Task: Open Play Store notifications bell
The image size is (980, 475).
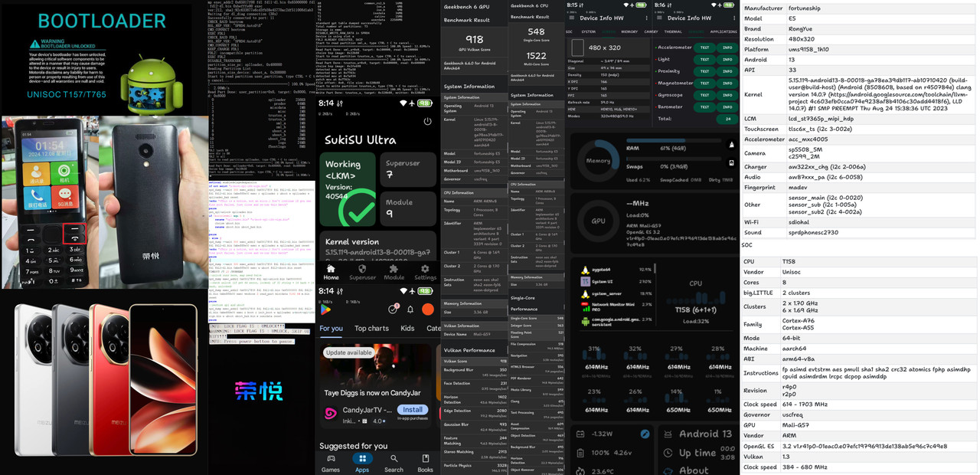Action: pos(410,309)
